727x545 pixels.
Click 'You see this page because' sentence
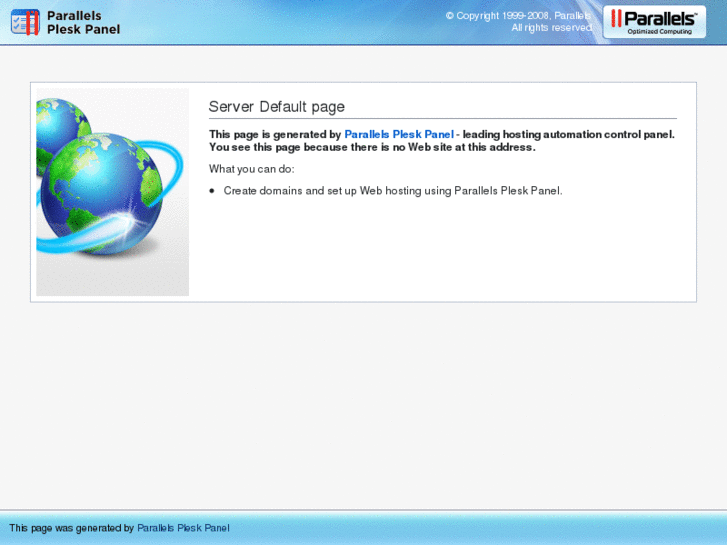click(x=372, y=147)
